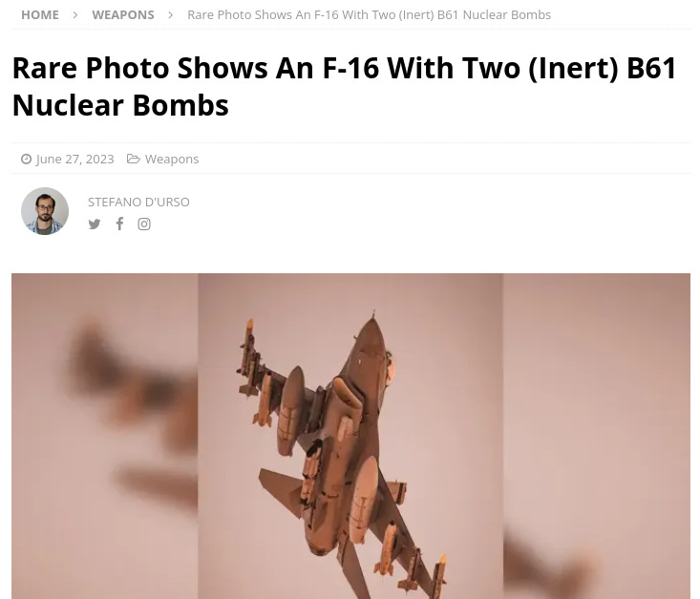Open author's Twitter profile icon
Viewport: 700px width, 599px height.
click(x=95, y=224)
